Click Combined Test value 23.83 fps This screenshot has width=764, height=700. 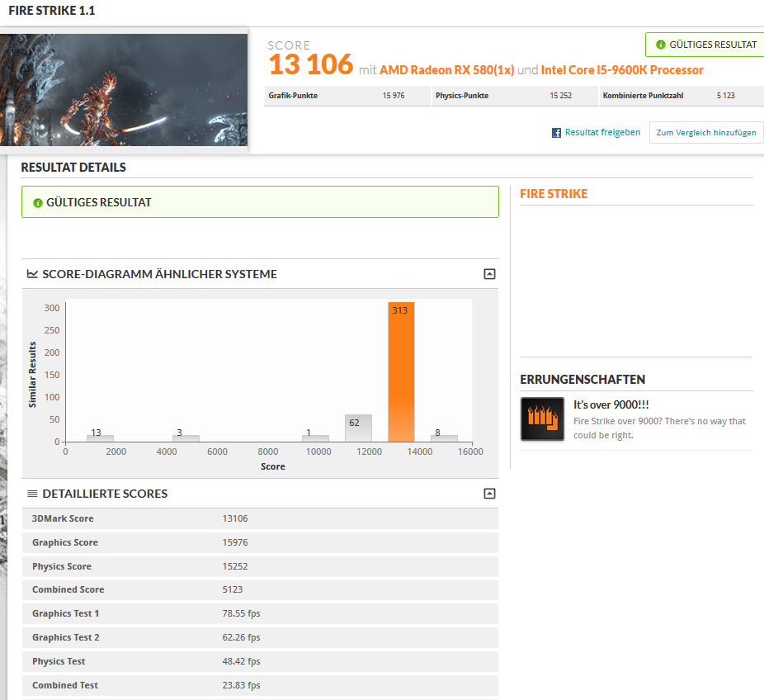[x=241, y=685]
